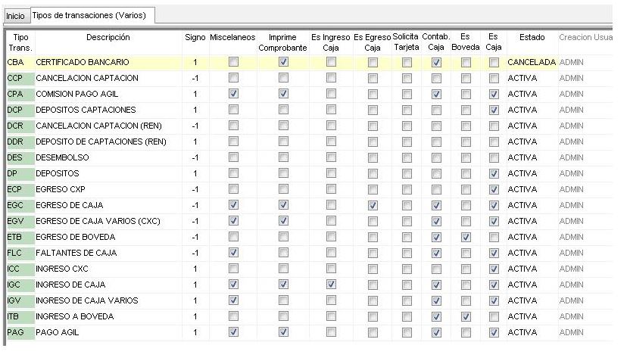The width and height of the screenshot is (630, 364).
Task: Uncheck Es Boveda for INGRESO A BOVEDA
Action: 466,316
